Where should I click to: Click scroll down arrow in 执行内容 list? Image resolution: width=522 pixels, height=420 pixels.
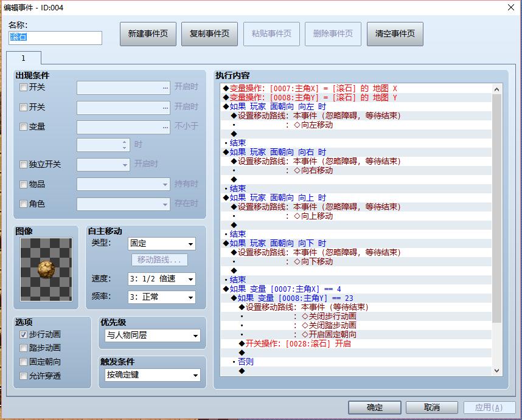pyautogui.click(x=496, y=370)
